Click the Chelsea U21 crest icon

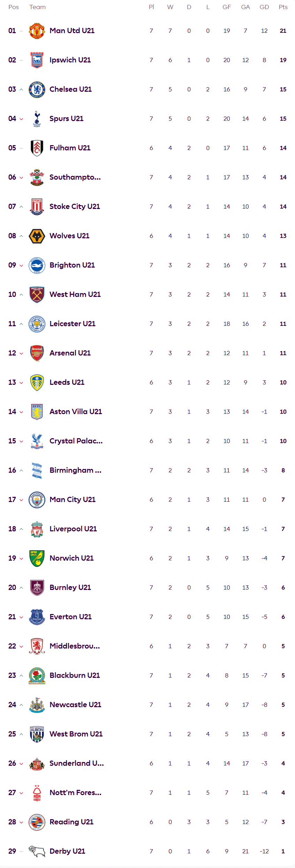(37, 90)
